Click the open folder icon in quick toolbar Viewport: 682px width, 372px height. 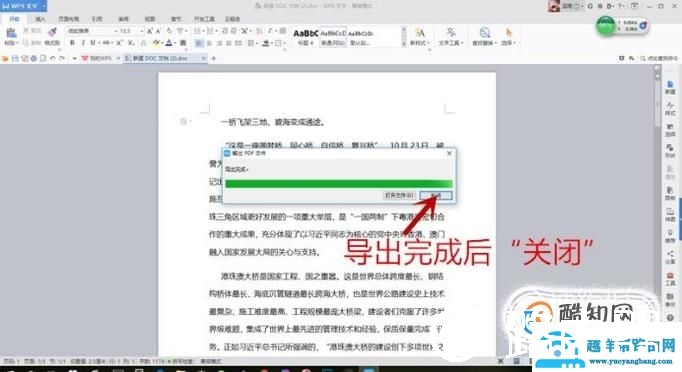pos(6,58)
